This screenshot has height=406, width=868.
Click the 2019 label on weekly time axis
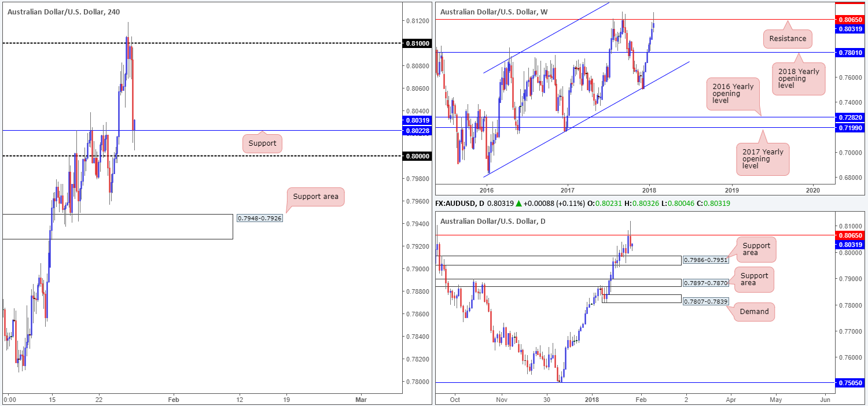click(732, 190)
